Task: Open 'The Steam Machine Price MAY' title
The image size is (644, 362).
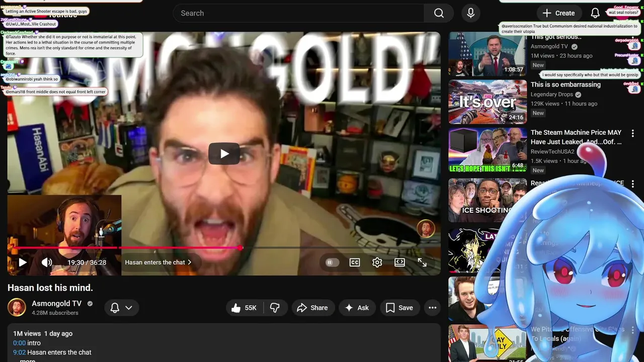Action: click(x=576, y=137)
